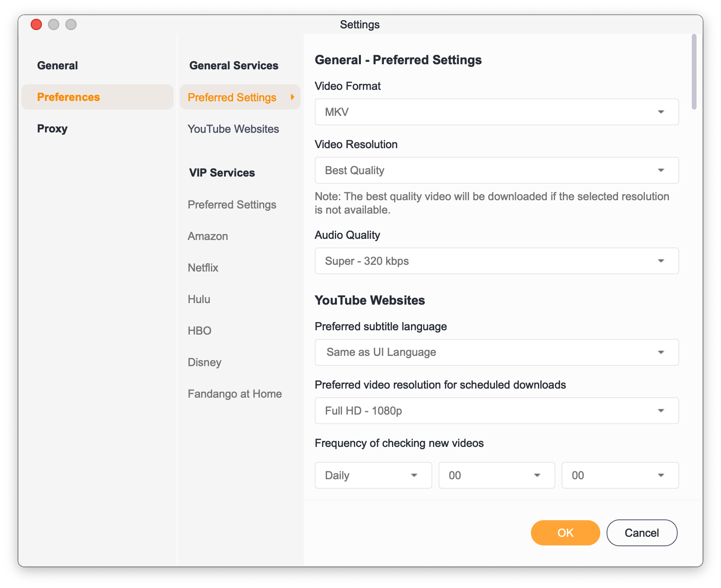Viewport: 721px width, 588px height.
Task: Click the VIP Services heading
Action: click(x=222, y=173)
